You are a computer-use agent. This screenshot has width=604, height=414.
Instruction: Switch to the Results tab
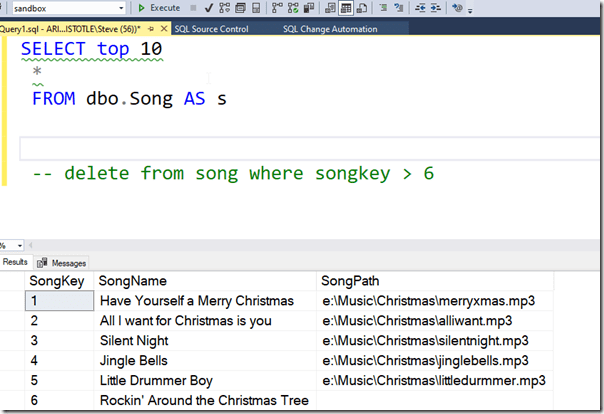[15, 262]
